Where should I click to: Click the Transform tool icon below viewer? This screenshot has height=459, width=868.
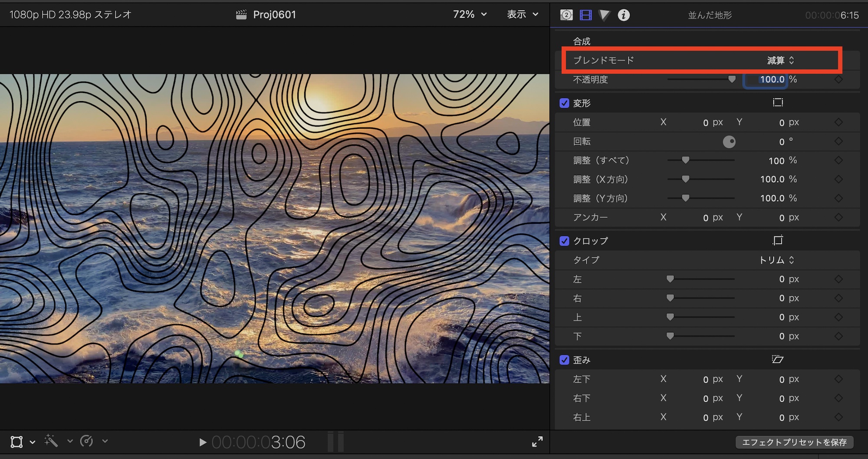(x=17, y=442)
